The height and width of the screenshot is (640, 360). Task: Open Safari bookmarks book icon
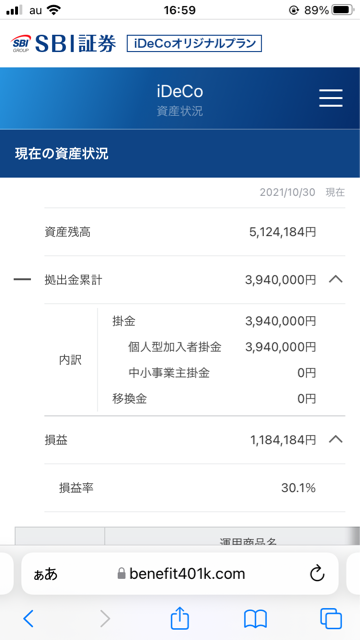pos(255,619)
